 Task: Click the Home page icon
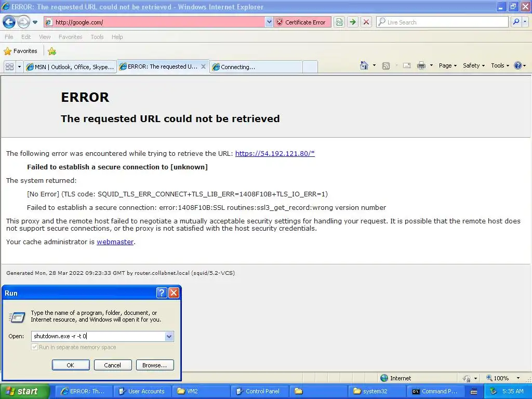pyautogui.click(x=364, y=65)
